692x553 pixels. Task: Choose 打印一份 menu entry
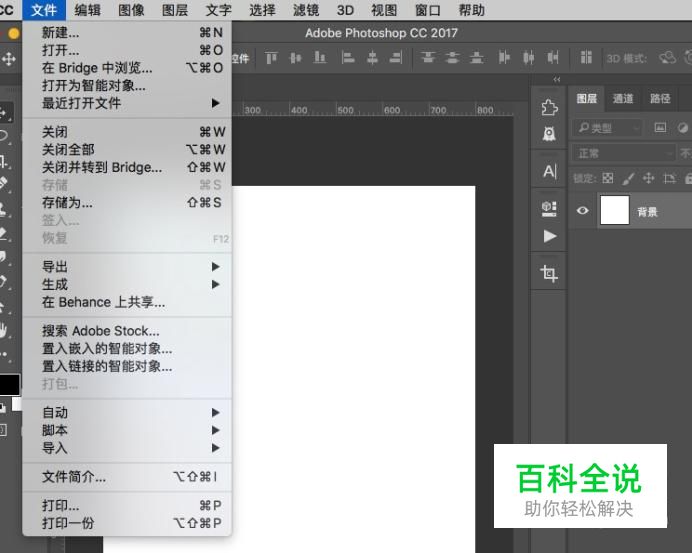[x=127, y=523]
